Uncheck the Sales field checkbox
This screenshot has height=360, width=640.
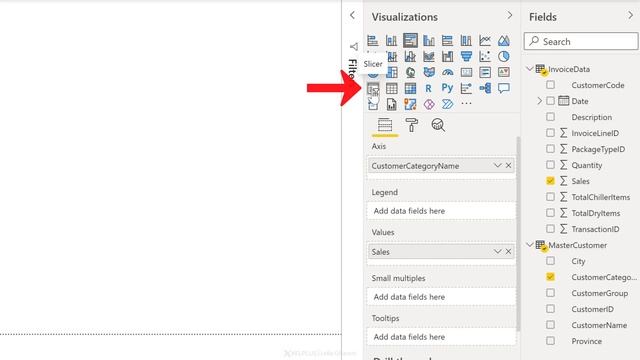(x=550, y=180)
